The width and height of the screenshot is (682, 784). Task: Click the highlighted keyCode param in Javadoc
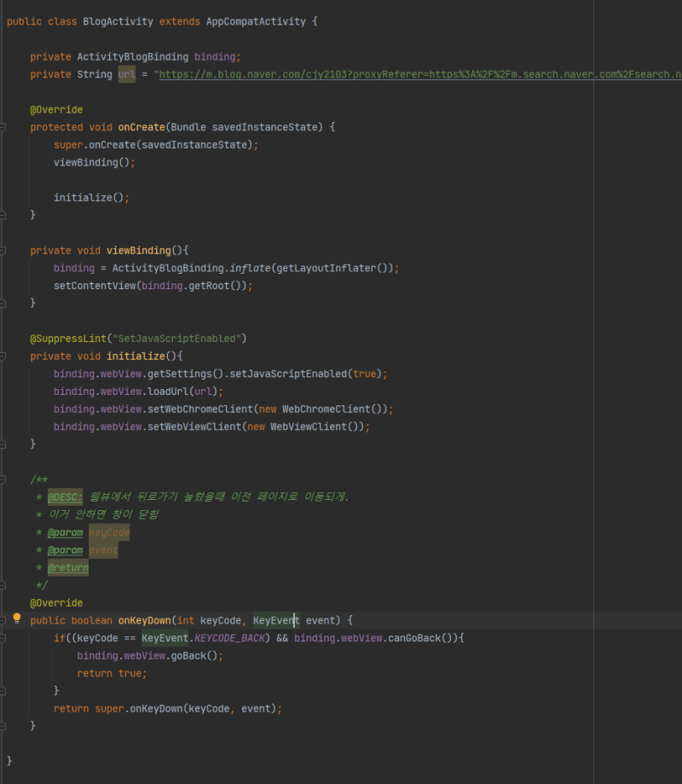(x=109, y=532)
